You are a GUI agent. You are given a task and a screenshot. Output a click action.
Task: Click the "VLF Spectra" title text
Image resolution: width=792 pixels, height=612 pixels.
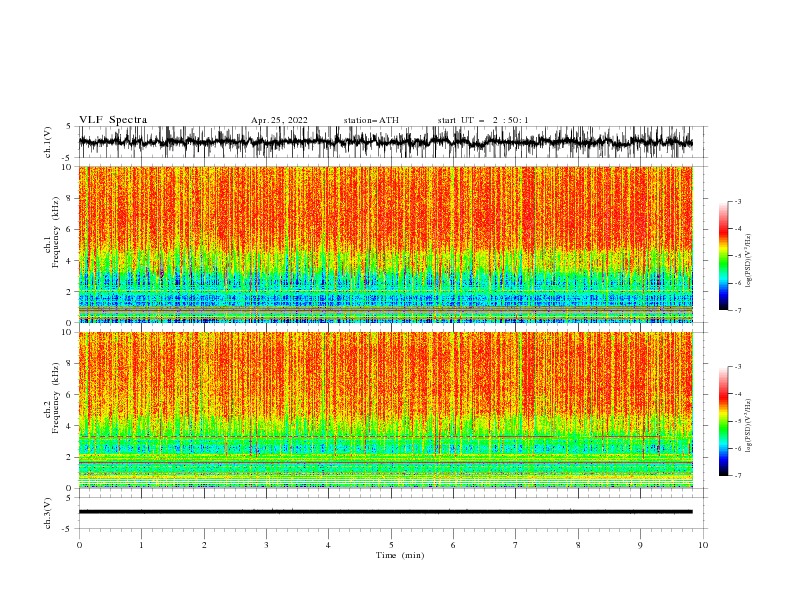pyautogui.click(x=113, y=120)
